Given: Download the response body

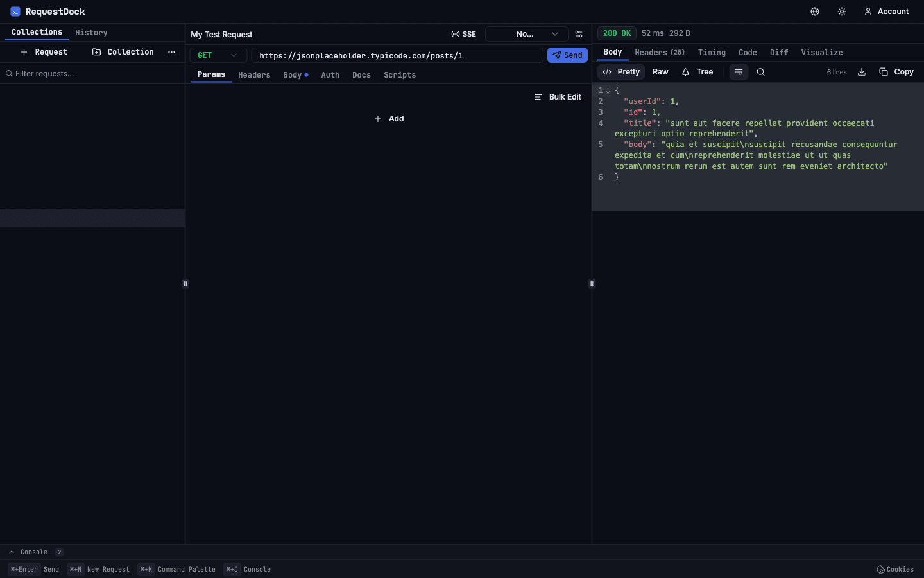Looking at the screenshot, I should [861, 72].
